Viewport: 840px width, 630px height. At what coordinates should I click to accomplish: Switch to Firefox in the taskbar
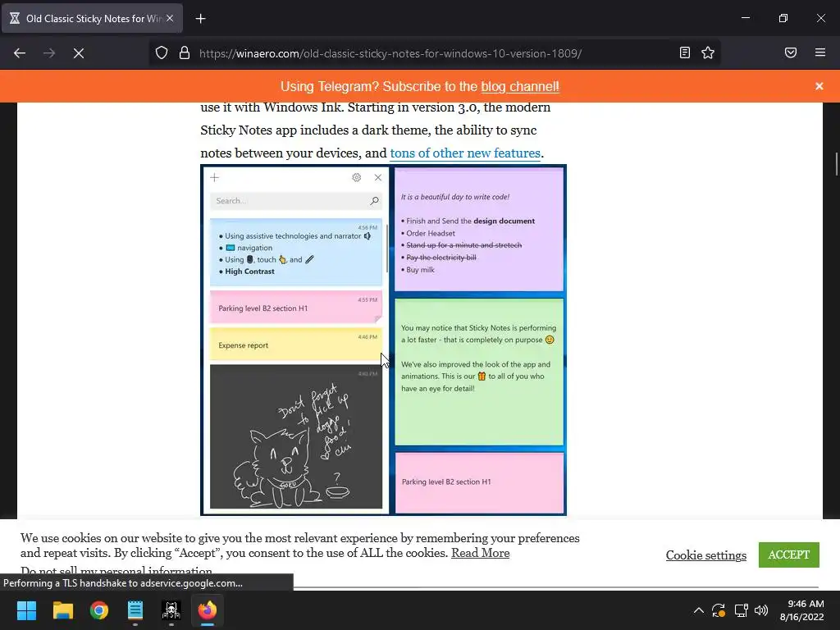pos(208,610)
